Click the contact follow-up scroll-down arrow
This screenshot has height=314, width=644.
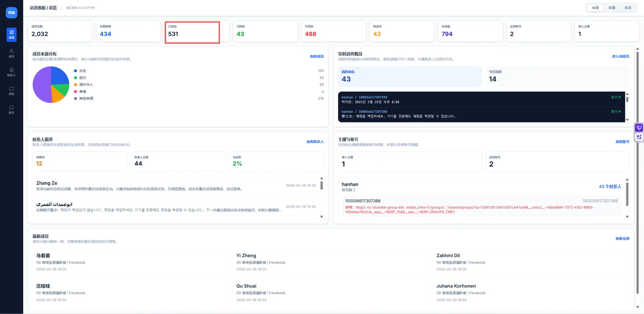[x=322, y=217]
